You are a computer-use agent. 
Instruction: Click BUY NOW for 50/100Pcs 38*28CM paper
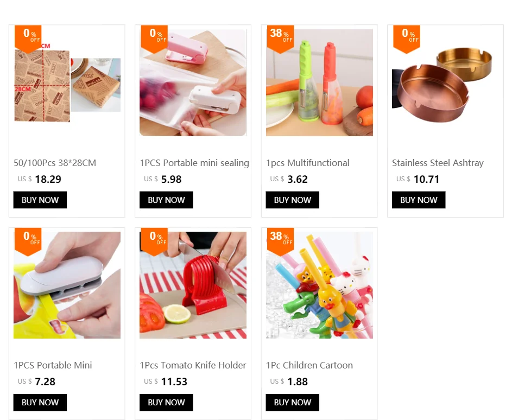(x=40, y=200)
